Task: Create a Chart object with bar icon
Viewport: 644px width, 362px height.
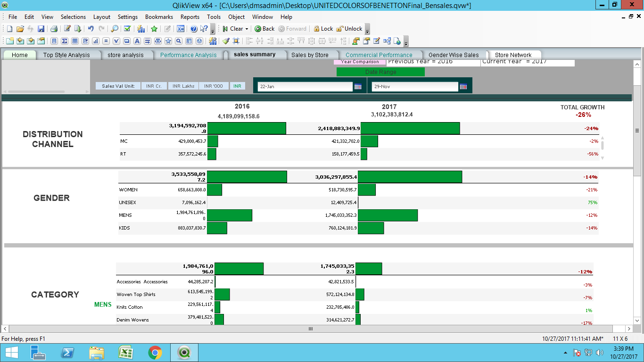Action: pos(96,41)
